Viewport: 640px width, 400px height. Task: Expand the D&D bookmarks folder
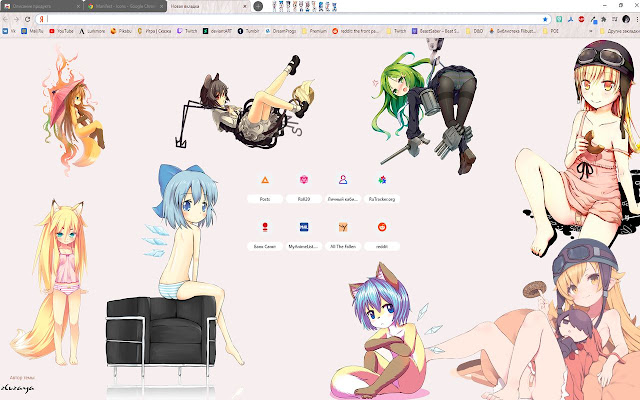pyautogui.click(x=474, y=31)
